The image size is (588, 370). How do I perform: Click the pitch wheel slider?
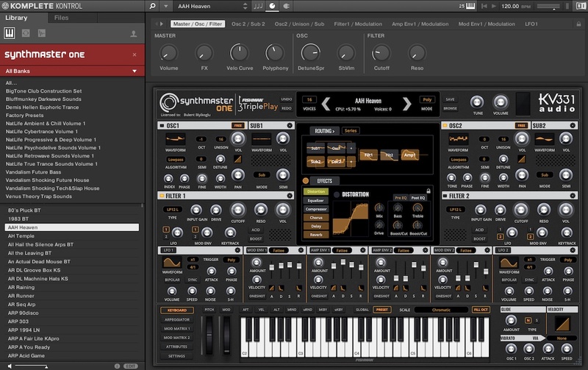[x=209, y=335]
